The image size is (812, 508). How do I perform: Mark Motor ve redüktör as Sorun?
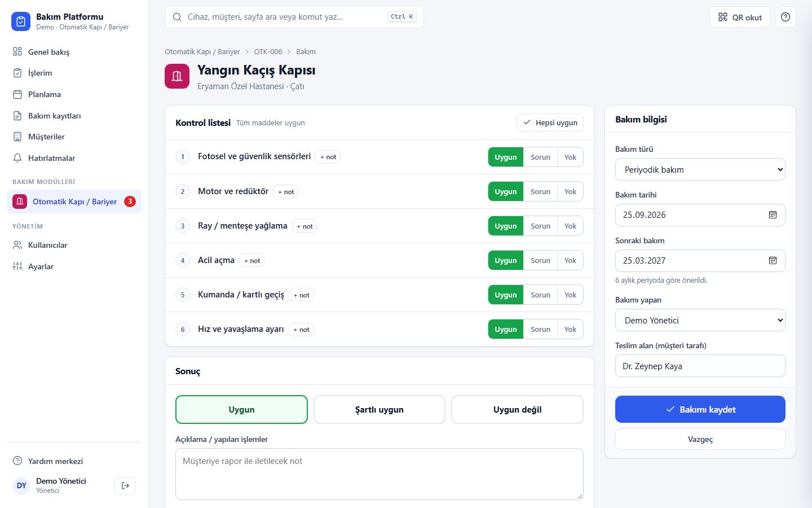[540, 191]
